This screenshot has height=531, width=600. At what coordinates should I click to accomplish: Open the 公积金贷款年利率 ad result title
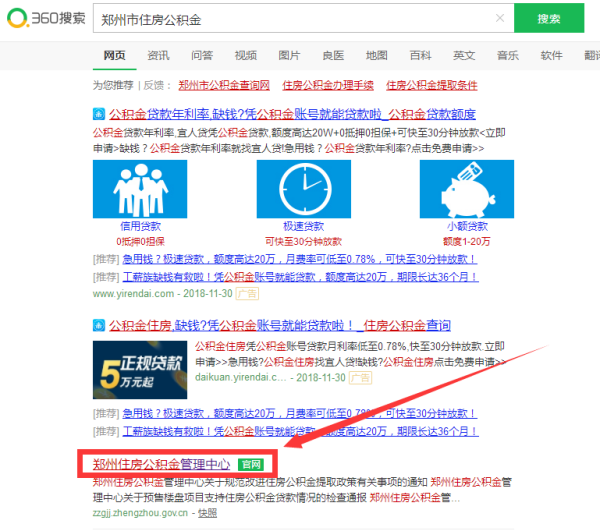(x=292, y=114)
